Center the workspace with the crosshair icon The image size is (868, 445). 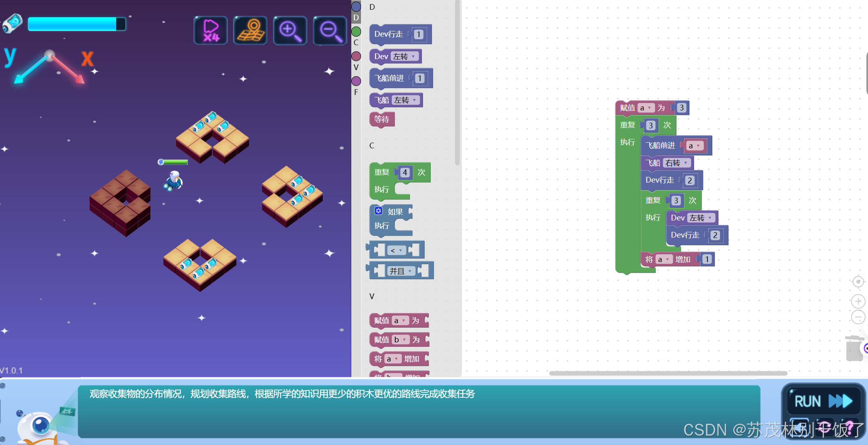click(858, 282)
